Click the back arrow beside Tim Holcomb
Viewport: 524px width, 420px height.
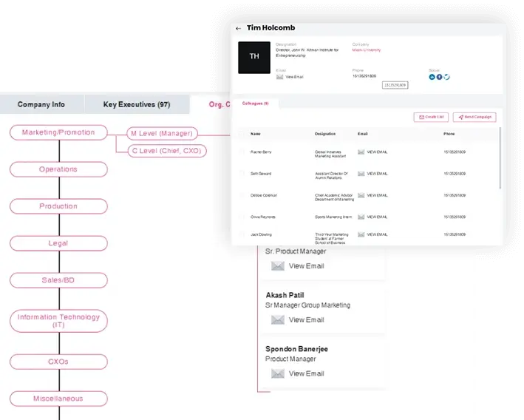238,29
